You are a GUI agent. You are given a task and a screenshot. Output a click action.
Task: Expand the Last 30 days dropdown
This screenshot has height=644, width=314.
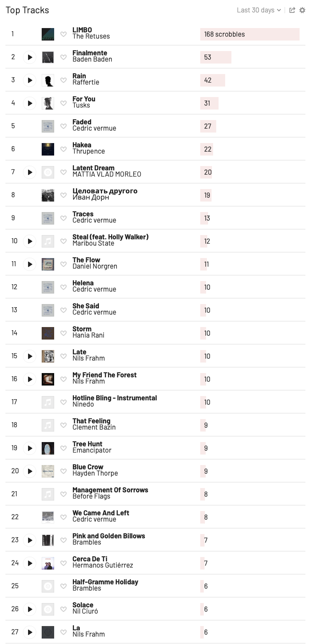click(x=259, y=10)
